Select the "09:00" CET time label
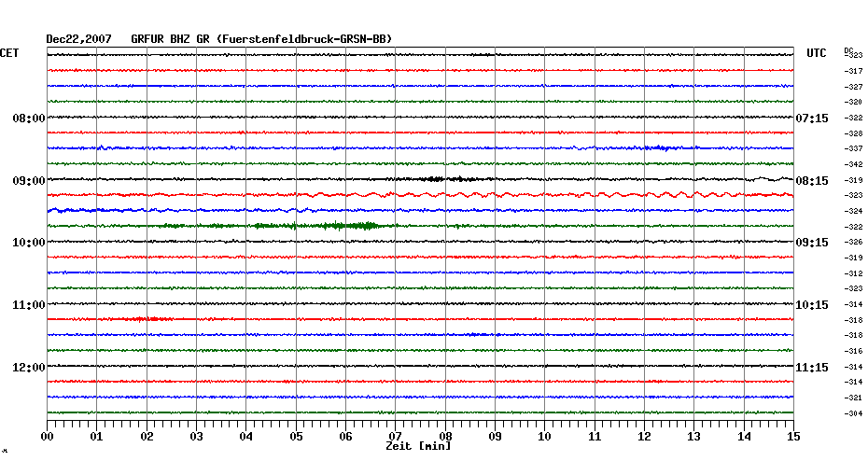 pos(29,181)
